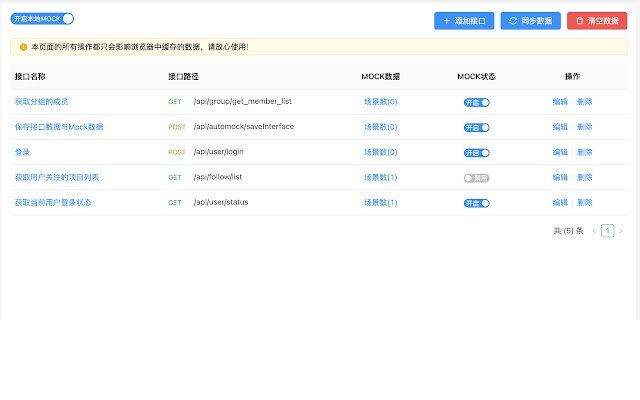Click the 操作 column header
This screenshot has width=640, height=400.
572,76
